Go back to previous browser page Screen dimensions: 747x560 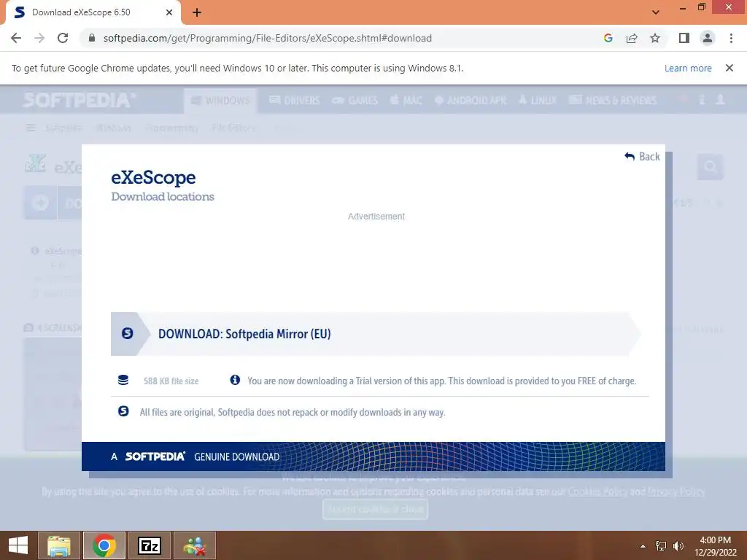click(x=16, y=38)
